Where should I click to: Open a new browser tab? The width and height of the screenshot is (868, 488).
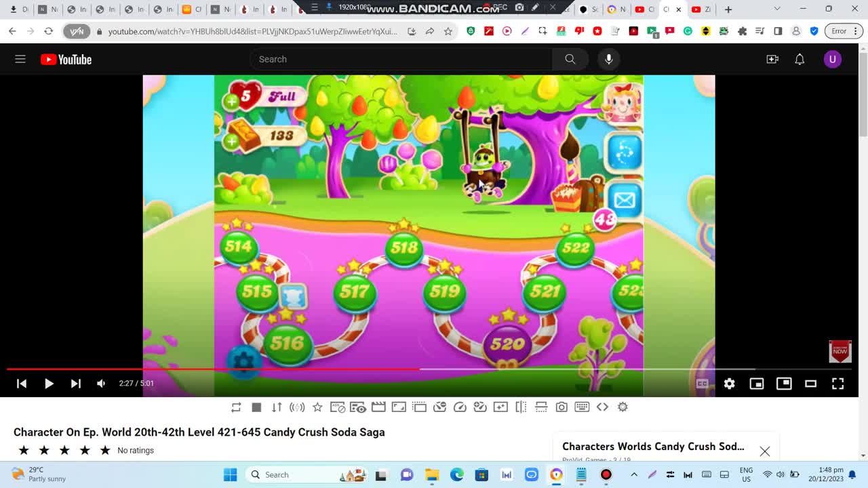[x=728, y=9]
